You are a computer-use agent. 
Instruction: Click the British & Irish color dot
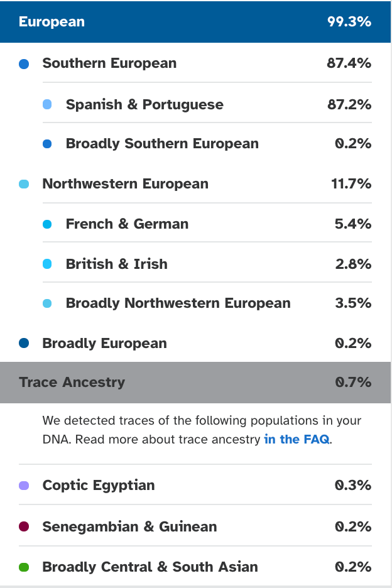tap(47, 264)
